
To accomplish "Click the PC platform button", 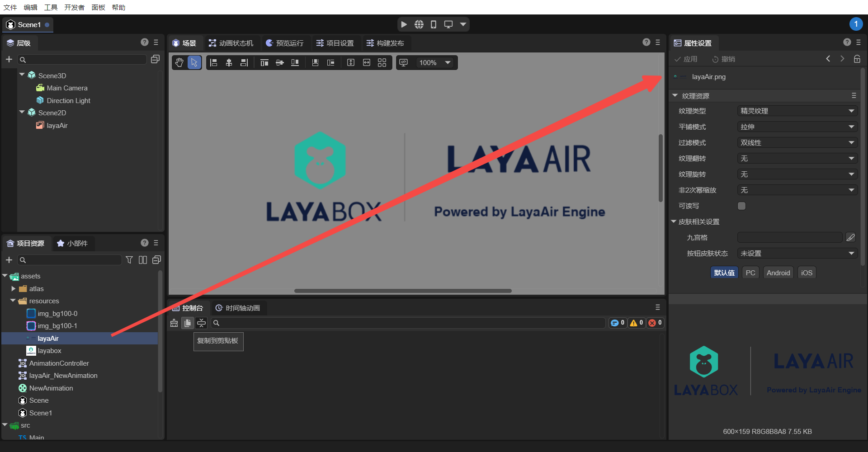I will coord(750,273).
